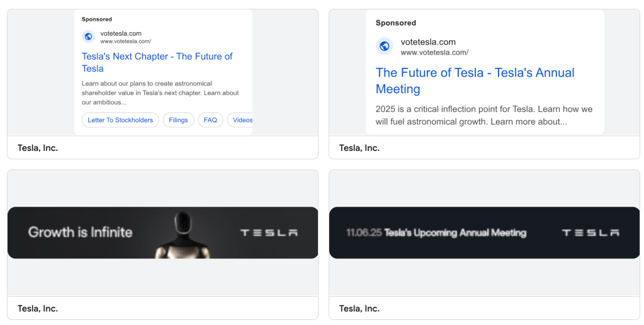
Task: Open "The Future of Tesla - Tesla's Annual Meeting" headline
Action: [475, 80]
